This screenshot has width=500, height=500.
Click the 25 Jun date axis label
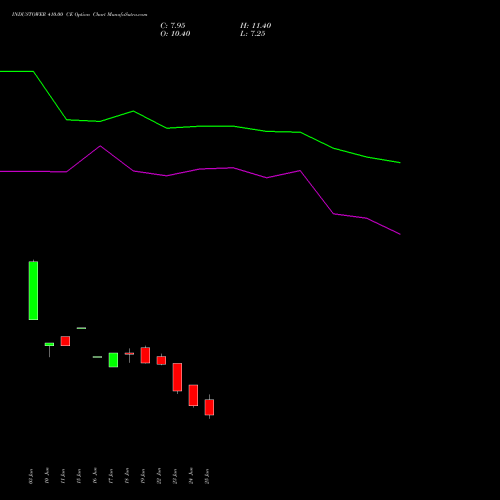[207, 476]
